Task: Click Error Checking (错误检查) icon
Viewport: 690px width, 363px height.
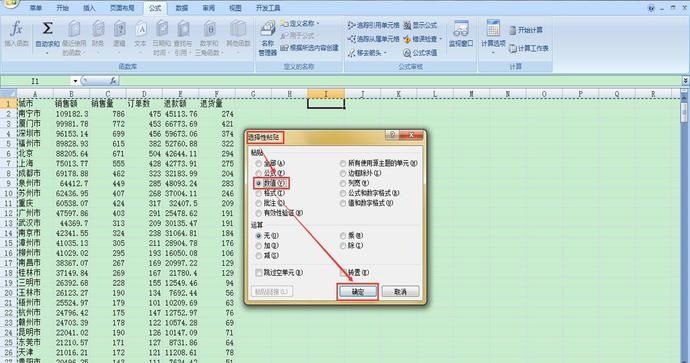Action: click(407, 39)
